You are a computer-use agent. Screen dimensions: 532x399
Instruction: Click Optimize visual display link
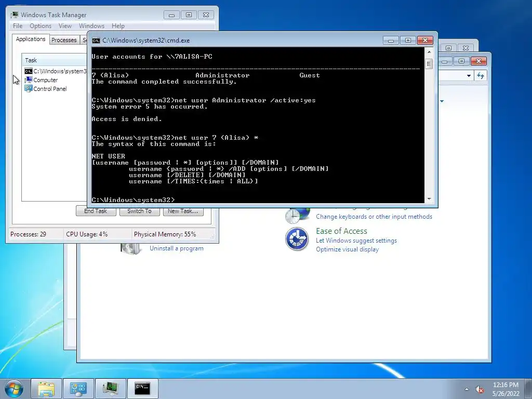tap(347, 249)
